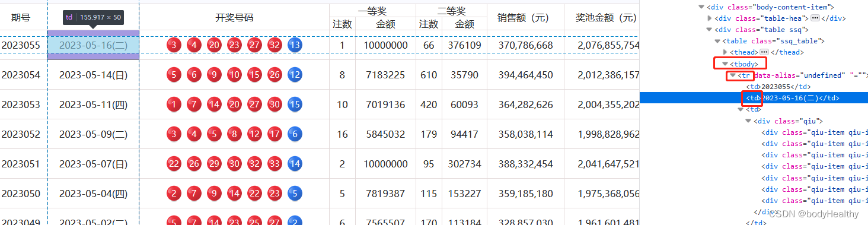Click red ball 23 in the 2023055 row
The width and height of the screenshot is (868, 225).
pos(234,45)
